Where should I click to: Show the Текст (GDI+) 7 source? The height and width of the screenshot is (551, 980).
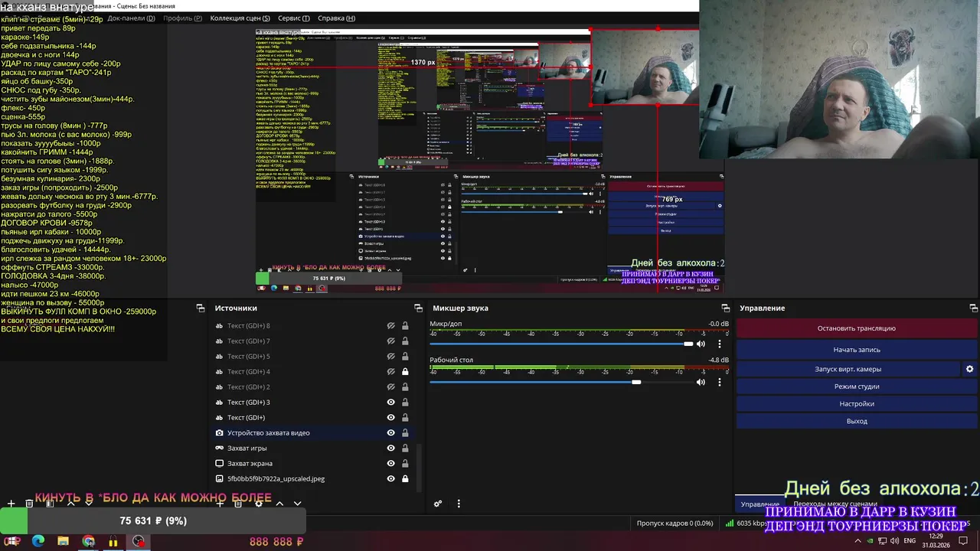click(390, 341)
